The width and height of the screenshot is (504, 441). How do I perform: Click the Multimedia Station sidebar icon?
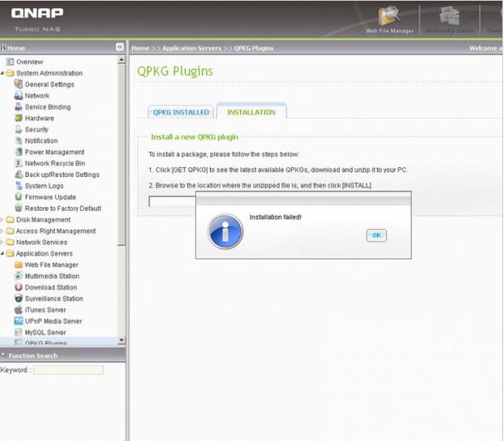[x=18, y=276]
